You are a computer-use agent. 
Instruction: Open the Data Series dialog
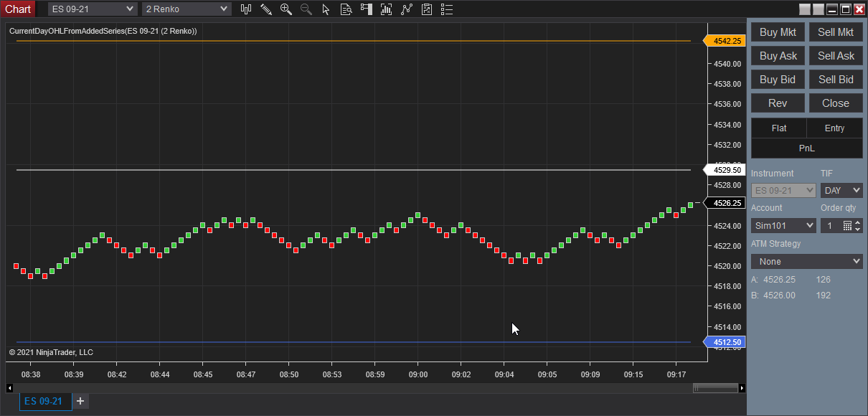coord(387,9)
